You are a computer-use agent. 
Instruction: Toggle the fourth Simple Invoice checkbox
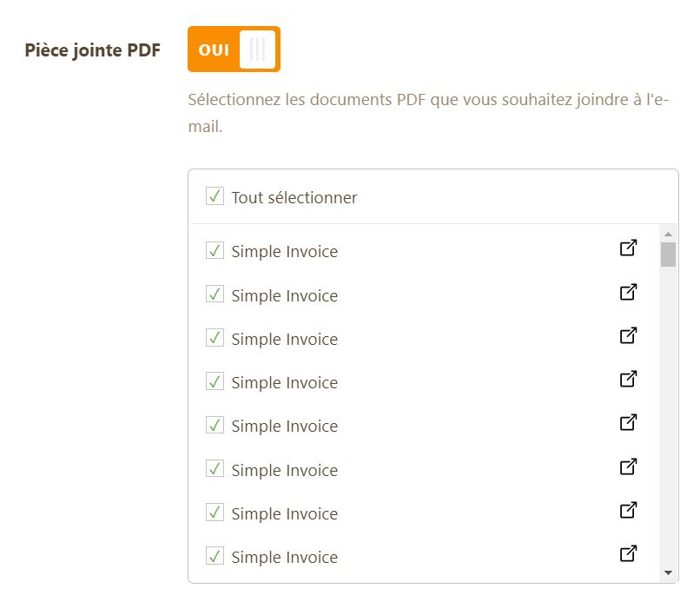pyautogui.click(x=215, y=380)
